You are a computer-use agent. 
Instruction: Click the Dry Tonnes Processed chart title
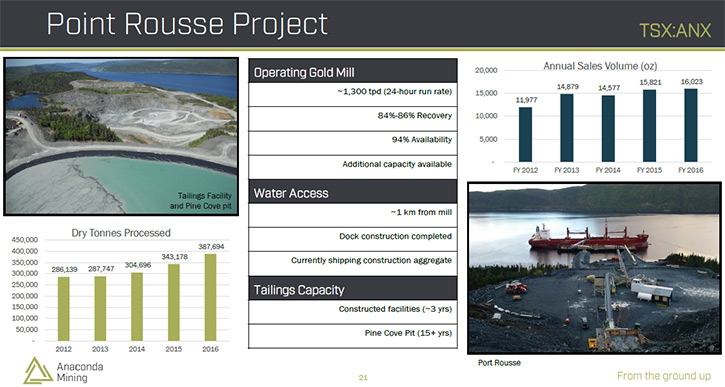pyautogui.click(x=121, y=233)
